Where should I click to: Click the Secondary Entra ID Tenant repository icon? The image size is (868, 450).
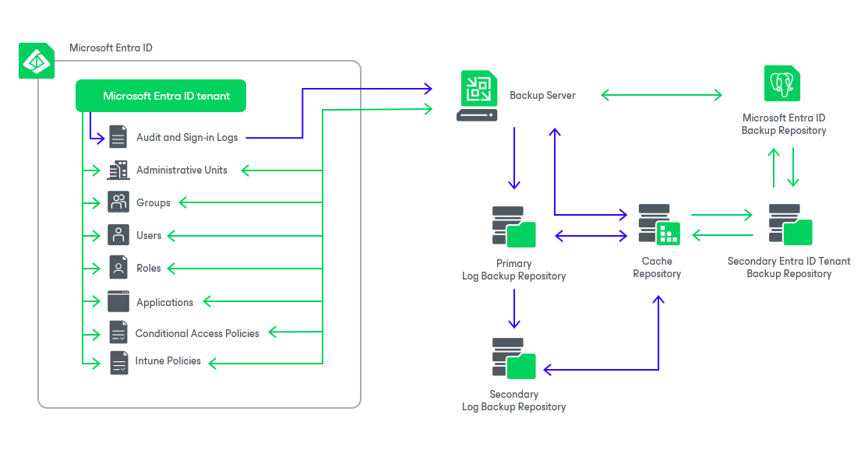pyautogui.click(x=791, y=224)
